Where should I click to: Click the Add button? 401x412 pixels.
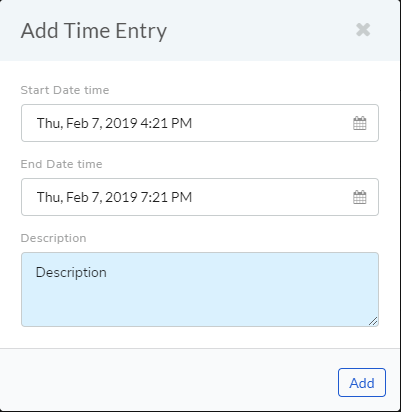(362, 383)
